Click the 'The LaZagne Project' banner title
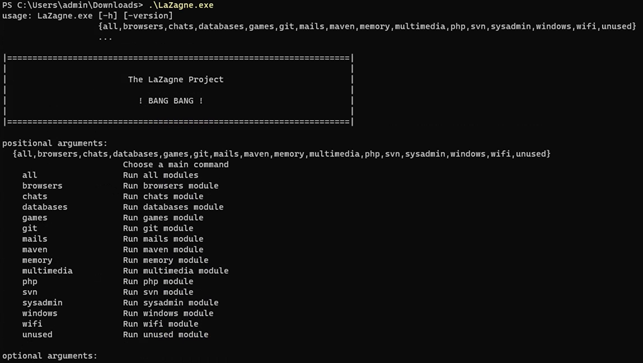Screen dimensions: 643x363 (176, 79)
